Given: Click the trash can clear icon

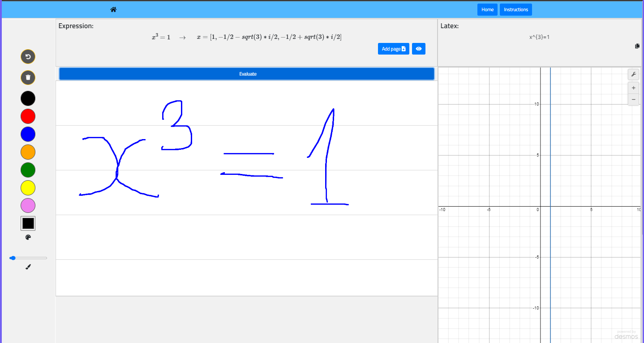Looking at the screenshot, I should point(28,77).
